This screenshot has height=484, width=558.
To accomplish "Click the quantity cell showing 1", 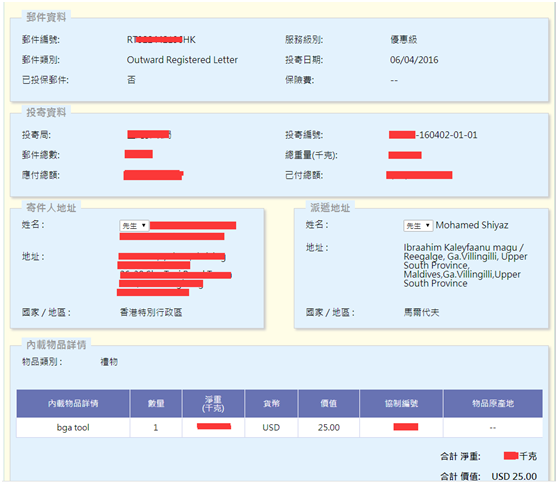I will [156, 427].
